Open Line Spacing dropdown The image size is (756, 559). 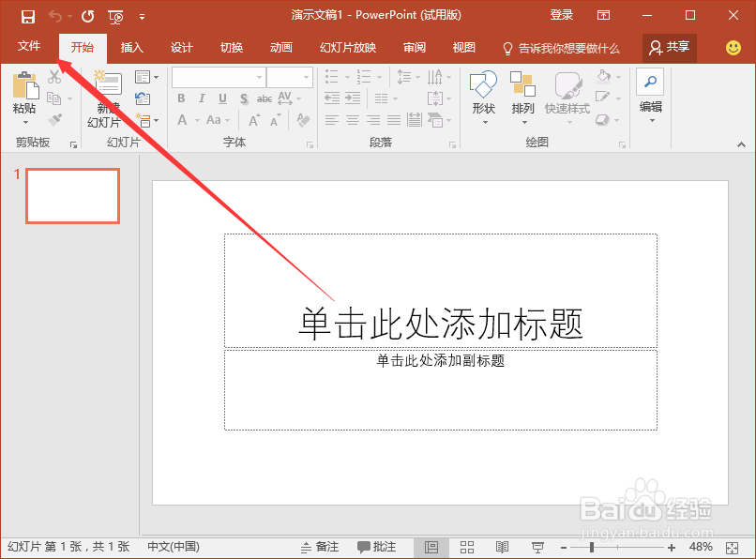click(x=408, y=77)
